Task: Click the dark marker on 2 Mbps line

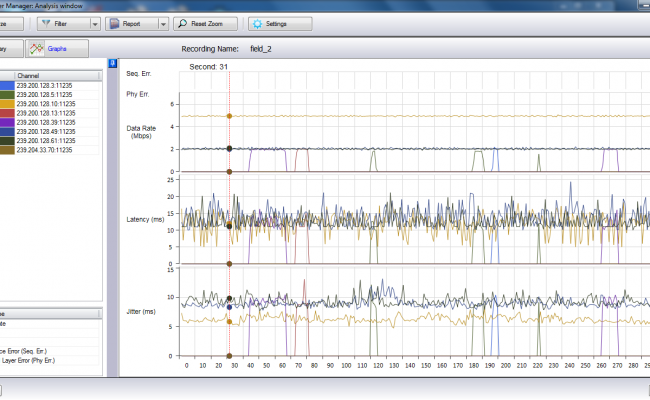Action: 229,148
